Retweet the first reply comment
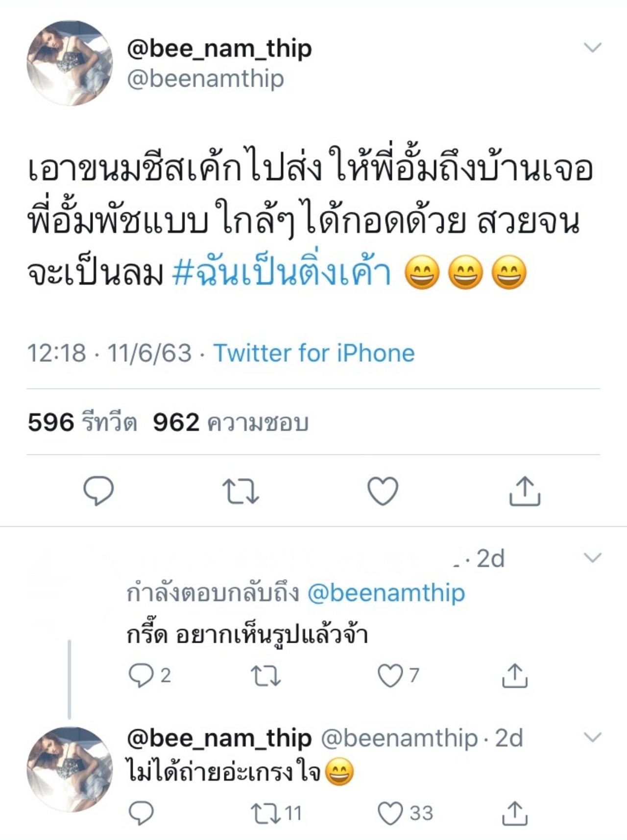The height and width of the screenshot is (840, 627). point(265,676)
